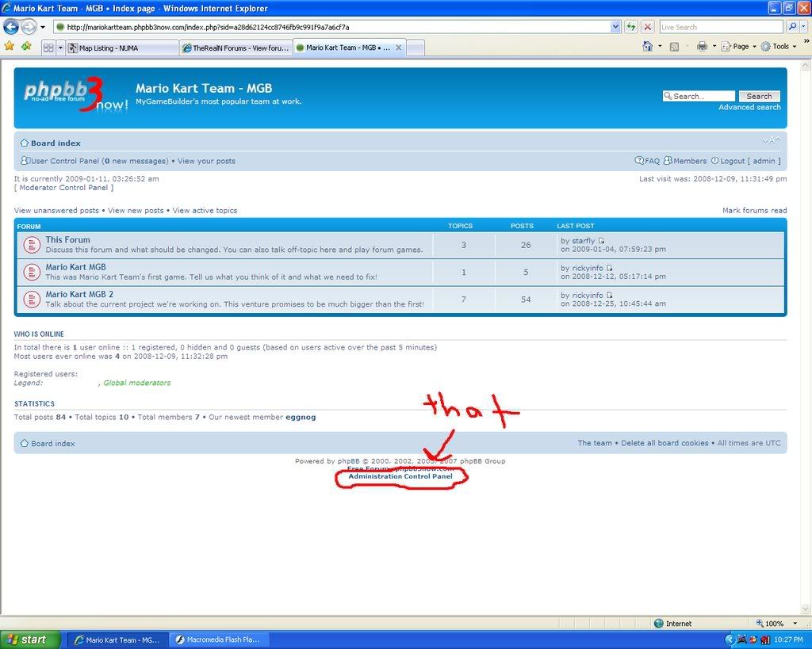Open the Page menu
The width and height of the screenshot is (812, 649).
pyautogui.click(x=738, y=47)
